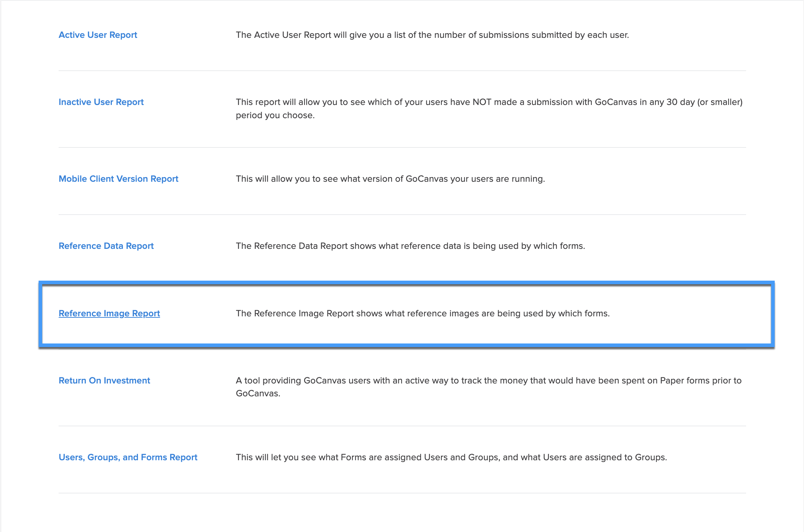View the Users, Groups, and Forms Report
This screenshot has width=804, height=532.
pyautogui.click(x=128, y=457)
